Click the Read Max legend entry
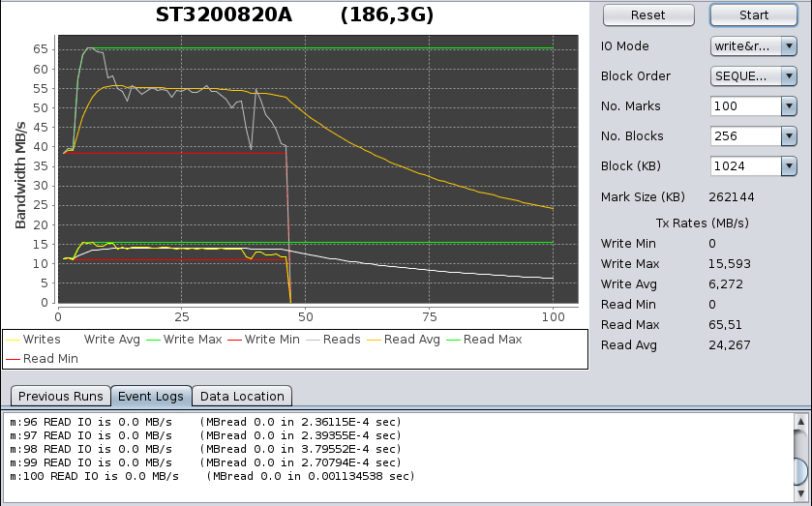812x506 pixels. [x=485, y=340]
